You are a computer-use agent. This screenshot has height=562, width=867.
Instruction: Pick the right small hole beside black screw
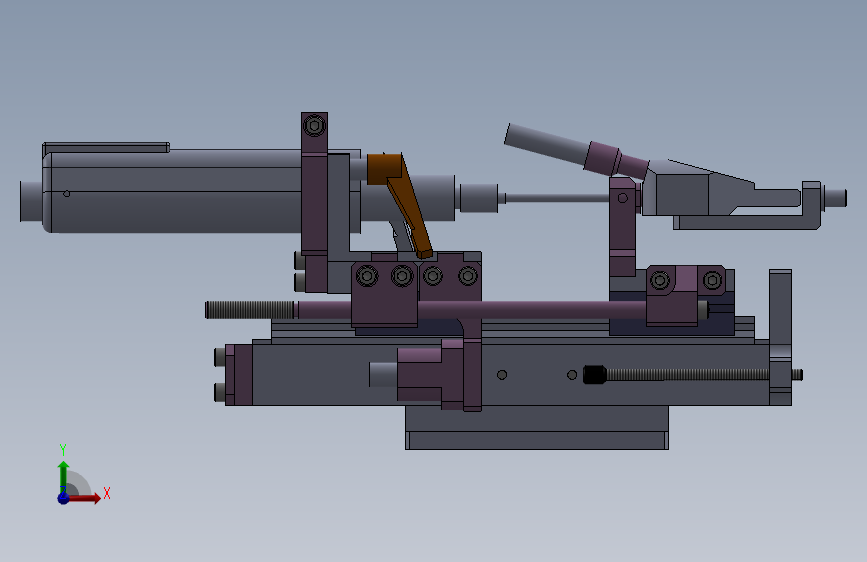(x=572, y=375)
